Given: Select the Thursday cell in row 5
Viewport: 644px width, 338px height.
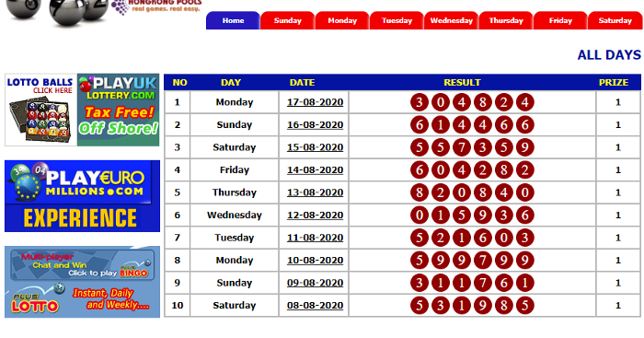Looking at the screenshot, I should (235, 192).
